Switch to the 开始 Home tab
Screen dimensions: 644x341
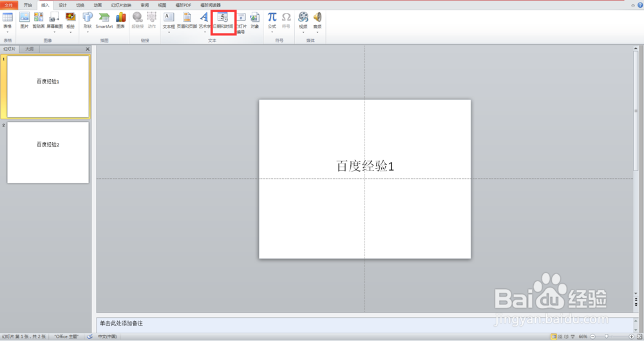[x=28, y=5]
